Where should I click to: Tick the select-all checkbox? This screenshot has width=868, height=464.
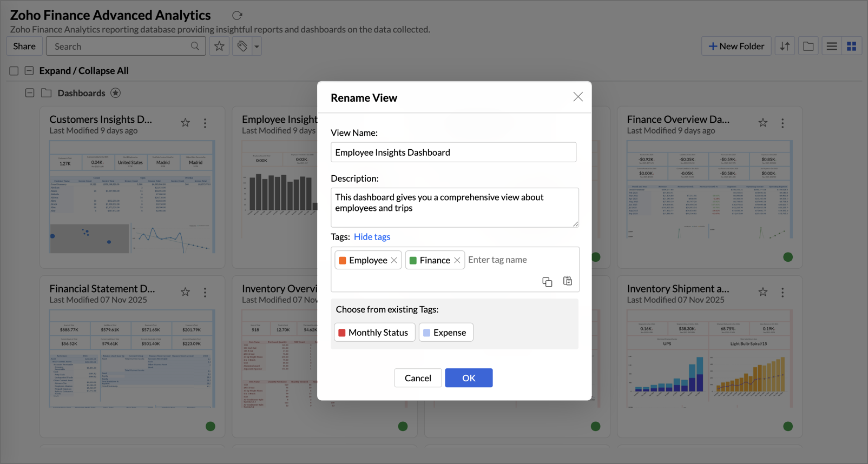pyautogui.click(x=14, y=71)
